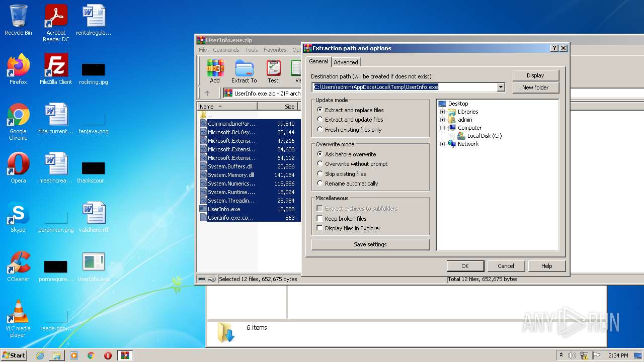The height and width of the screenshot is (362, 644).
Task: Show hidden system tray icons
Action: coord(561,355)
